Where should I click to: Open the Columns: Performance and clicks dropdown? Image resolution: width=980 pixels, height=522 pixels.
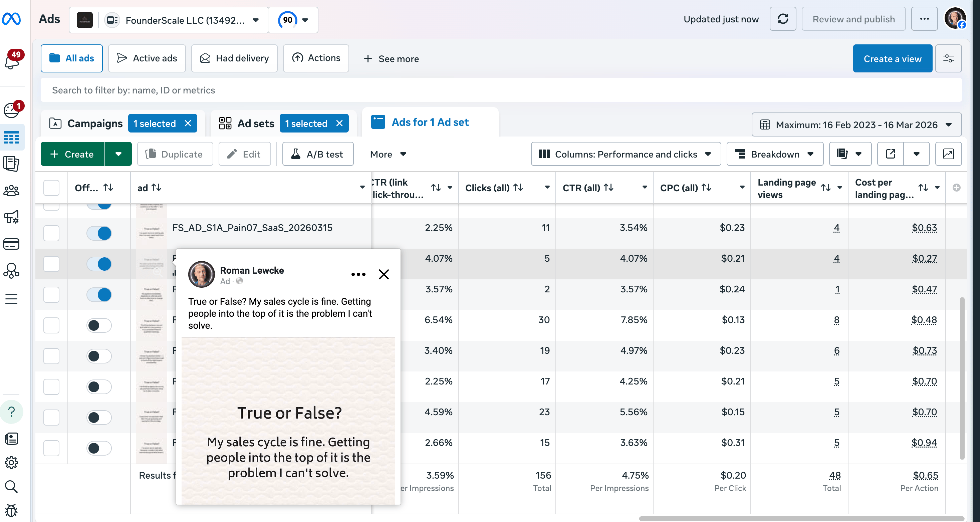click(626, 154)
